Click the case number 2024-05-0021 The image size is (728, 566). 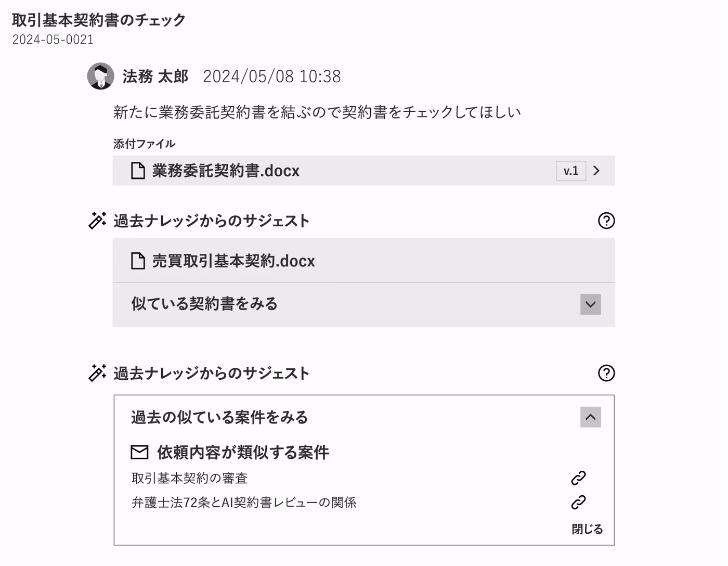pos(53,40)
